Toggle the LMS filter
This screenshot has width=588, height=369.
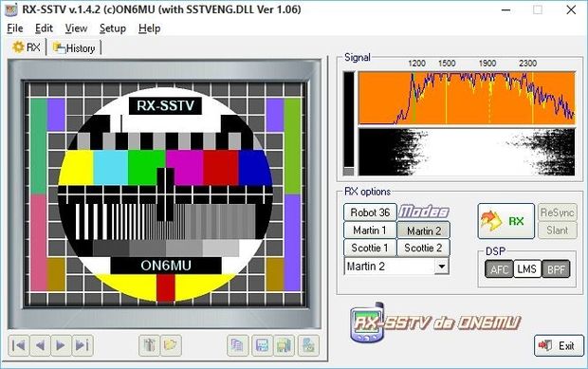coord(527,268)
